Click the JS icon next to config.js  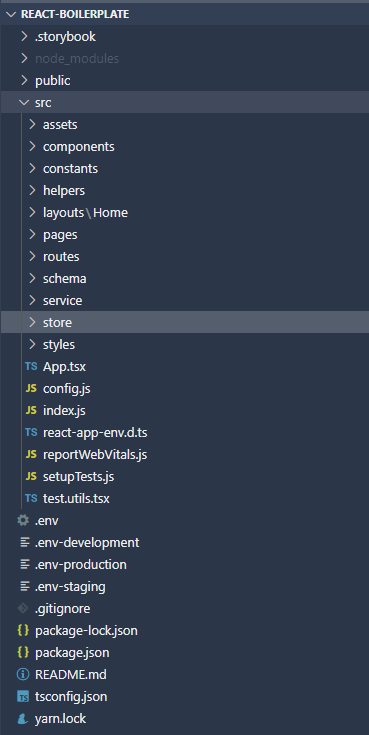click(x=31, y=389)
